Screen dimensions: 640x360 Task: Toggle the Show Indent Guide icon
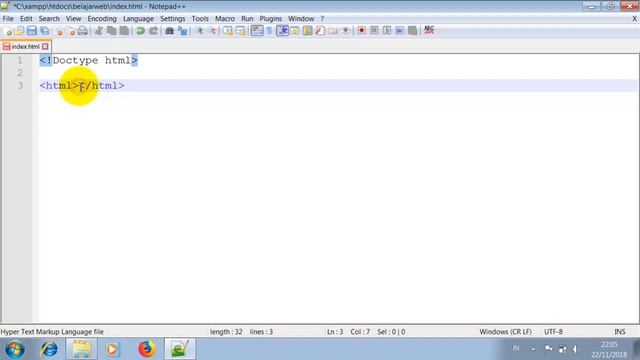pos(282,31)
